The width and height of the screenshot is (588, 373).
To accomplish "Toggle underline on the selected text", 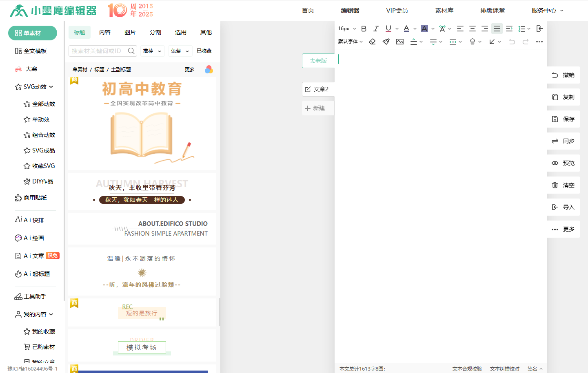I will [388, 29].
